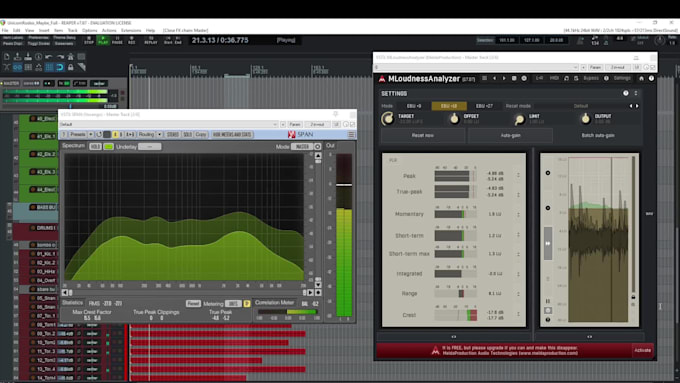Screen dimensions: 680x383
Task: Click the TARGET knob in MLoudnessAnalyzer
Action: point(387,118)
